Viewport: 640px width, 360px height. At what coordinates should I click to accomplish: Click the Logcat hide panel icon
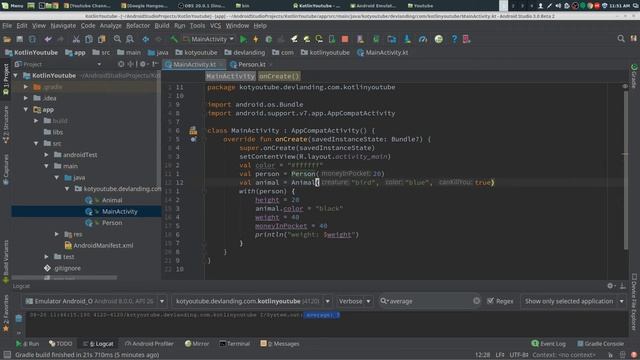click(x=623, y=286)
